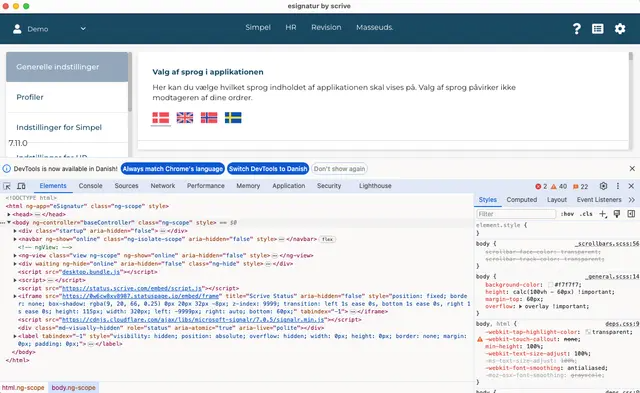Click the body.ng-scope breadcrumb
This screenshot has height=393, width=640.
(x=73, y=388)
